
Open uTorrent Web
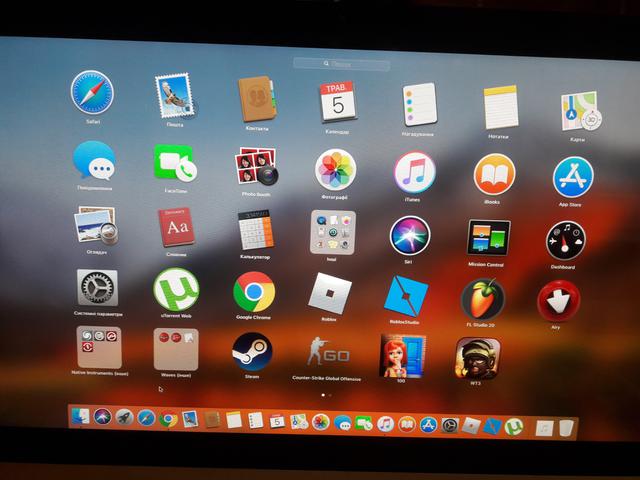[175, 289]
